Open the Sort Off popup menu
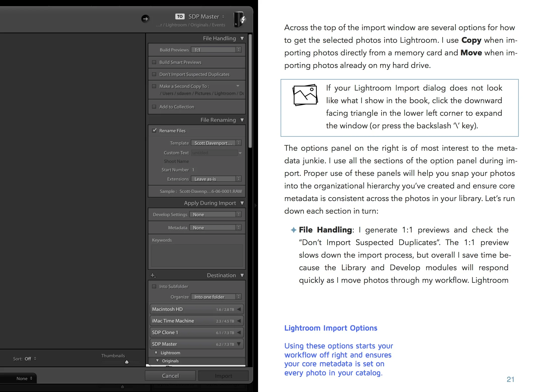The height and width of the screenshot is (392, 537). 30,359
